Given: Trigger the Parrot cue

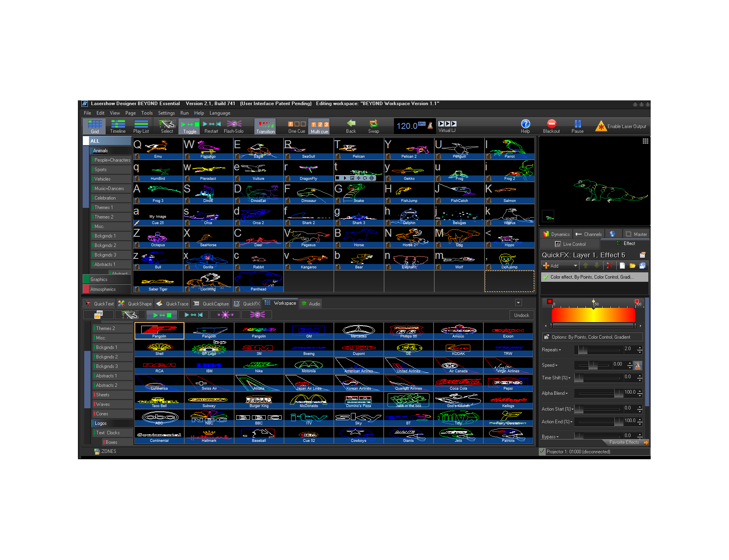Looking at the screenshot, I should coord(509,149).
